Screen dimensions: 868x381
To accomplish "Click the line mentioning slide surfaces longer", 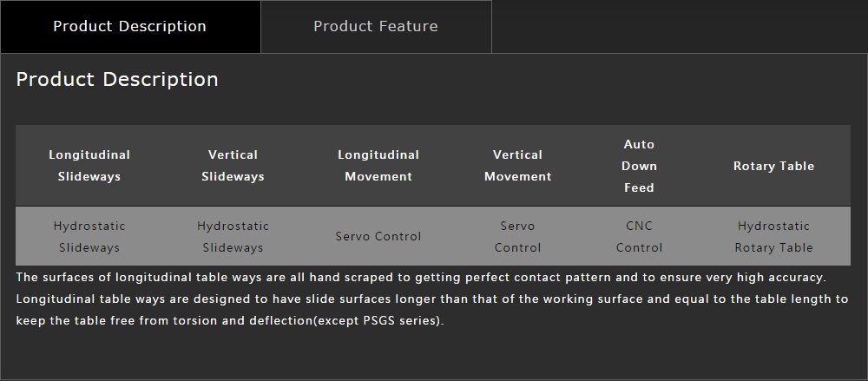I will (x=431, y=299).
